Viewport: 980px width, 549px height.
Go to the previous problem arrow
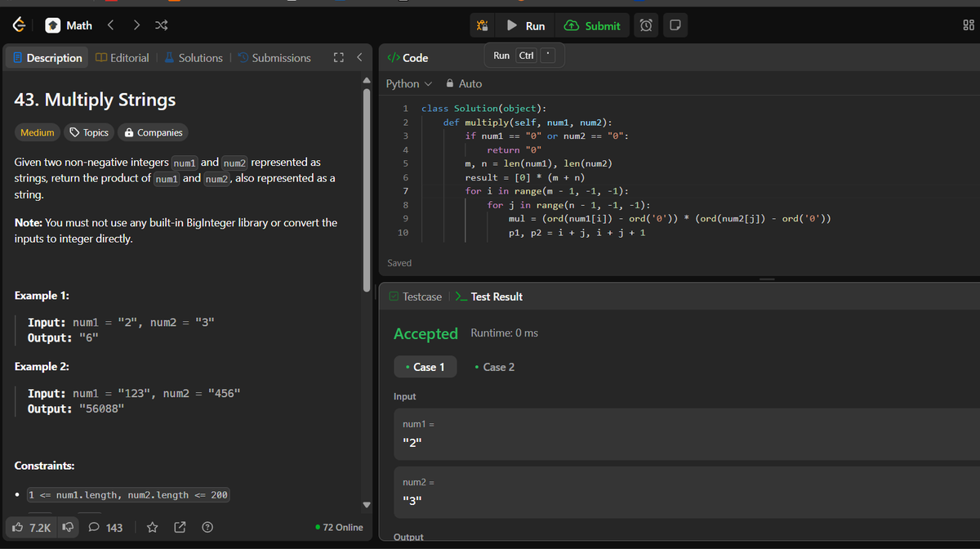tap(112, 25)
